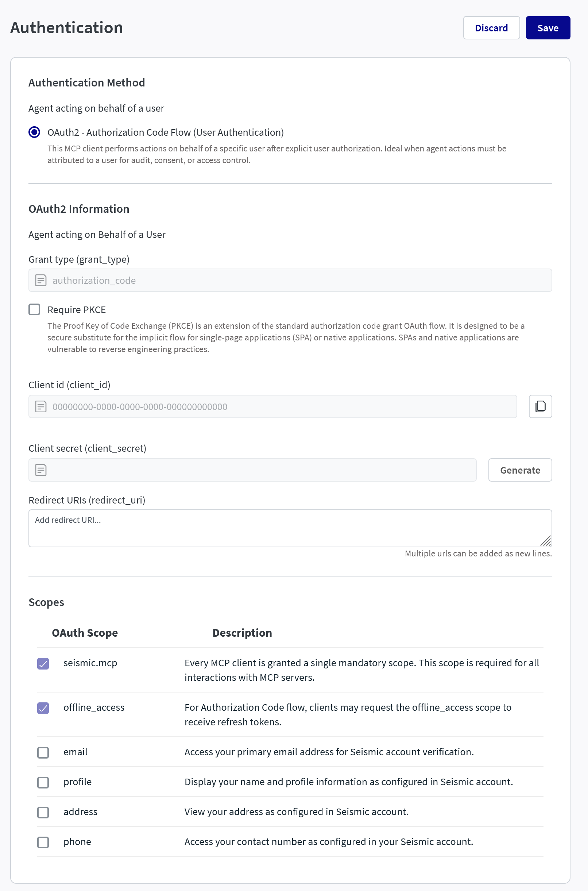
Task: Uncheck the offline_access scope checkbox
Action: pyautogui.click(x=43, y=707)
